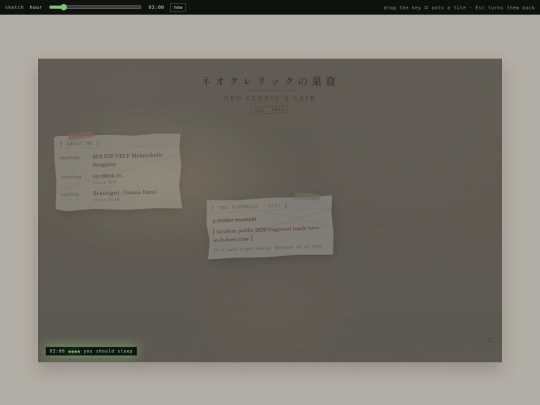Click the ABOUT ME note header
Screen dimensions: 540x405
click(80, 143)
